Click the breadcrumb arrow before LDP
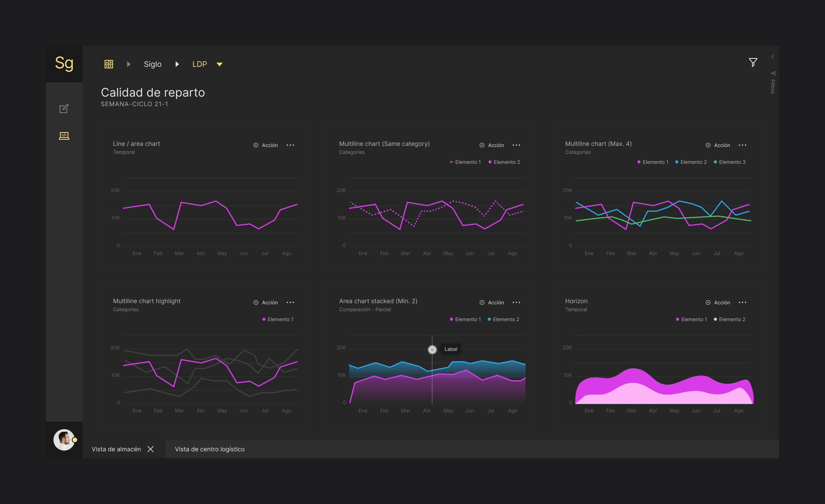Image resolution: width=825 pixels, height=504 pixels. (x=177, y=64)
